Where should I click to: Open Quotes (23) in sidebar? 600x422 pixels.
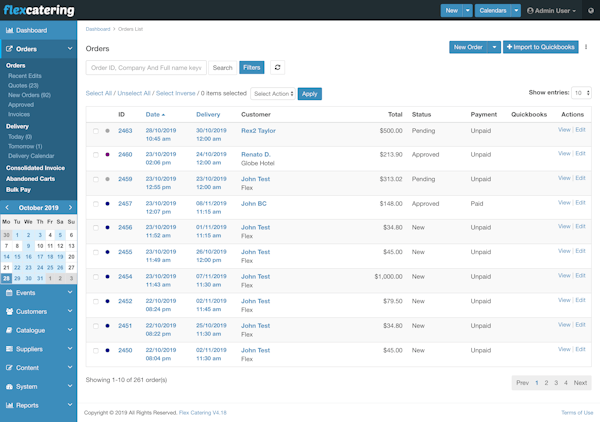(23, 85)
